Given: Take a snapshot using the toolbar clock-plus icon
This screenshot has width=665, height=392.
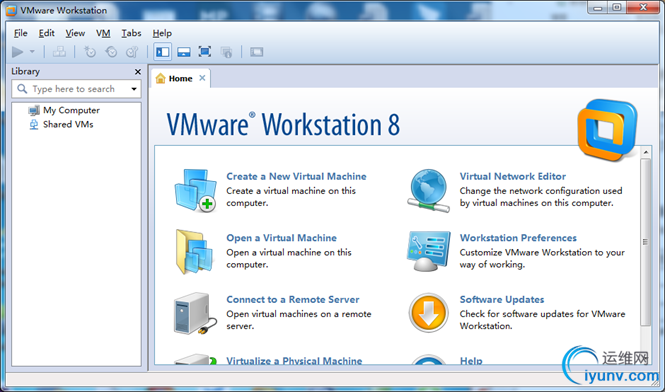Looking at the screenshot, I should 89,52.
